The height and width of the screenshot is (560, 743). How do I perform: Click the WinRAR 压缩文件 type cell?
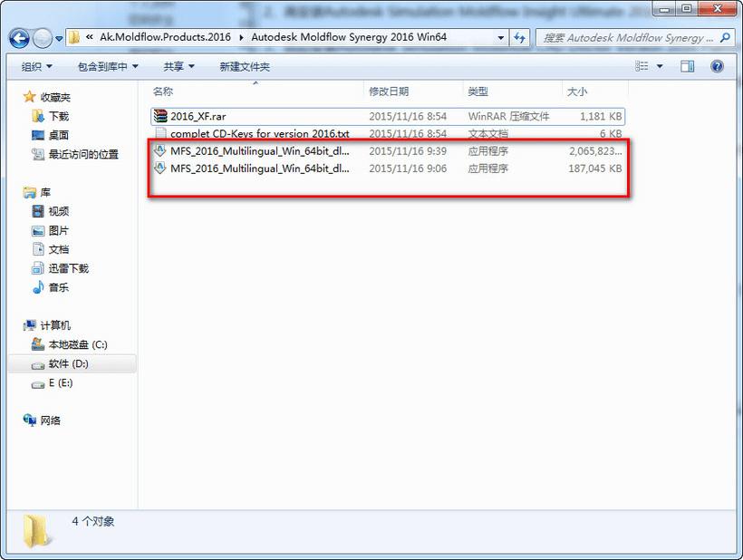tap(508, 117)
